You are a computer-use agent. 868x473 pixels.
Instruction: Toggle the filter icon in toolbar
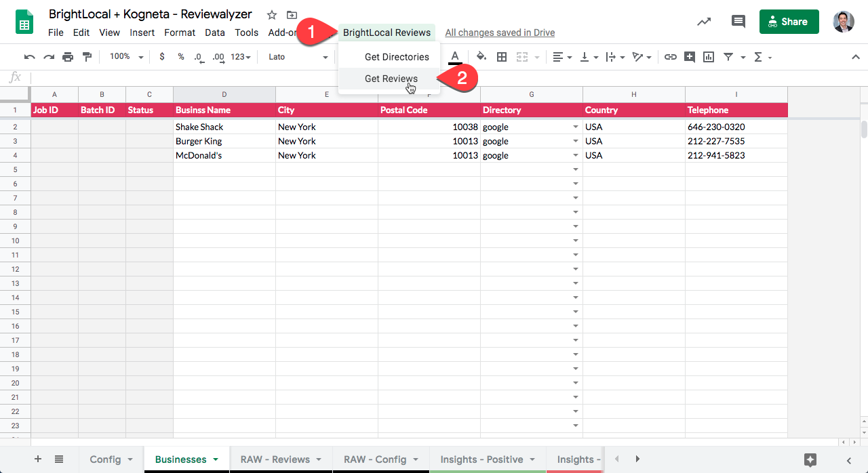click(x=728, y=57)
